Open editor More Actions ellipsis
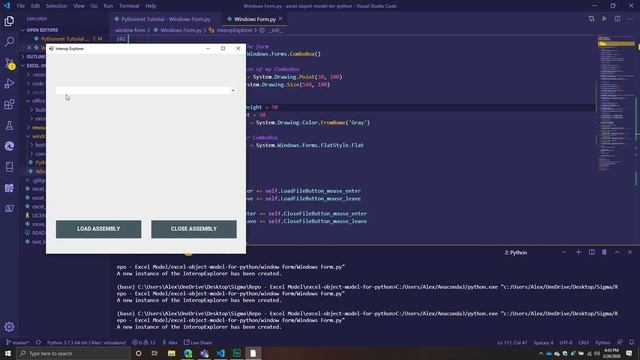This screenshot has height=360, width=640. (630, 19)
